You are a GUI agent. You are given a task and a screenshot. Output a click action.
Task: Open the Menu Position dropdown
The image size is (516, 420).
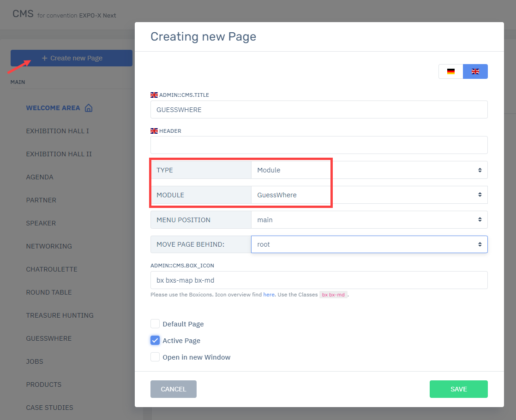point(369,220)
